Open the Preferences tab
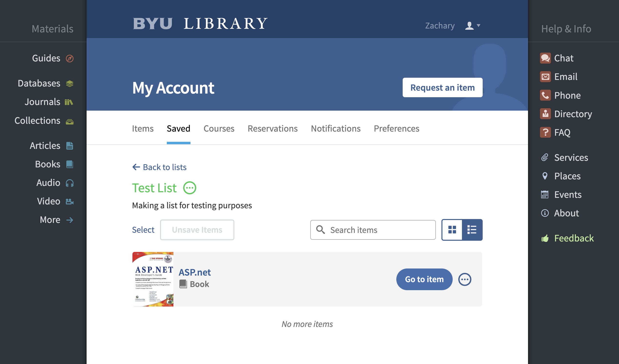This screenshot has width=619, height=364. pos(397,129)
